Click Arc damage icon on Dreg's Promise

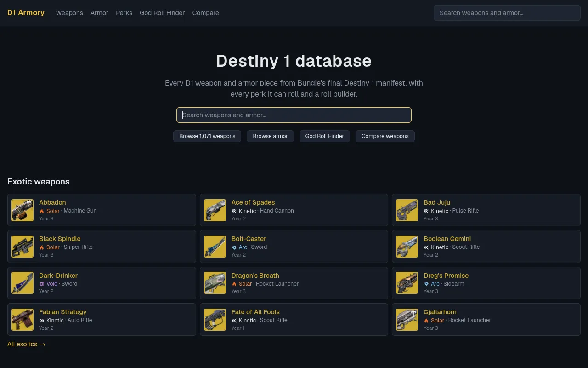426,284
